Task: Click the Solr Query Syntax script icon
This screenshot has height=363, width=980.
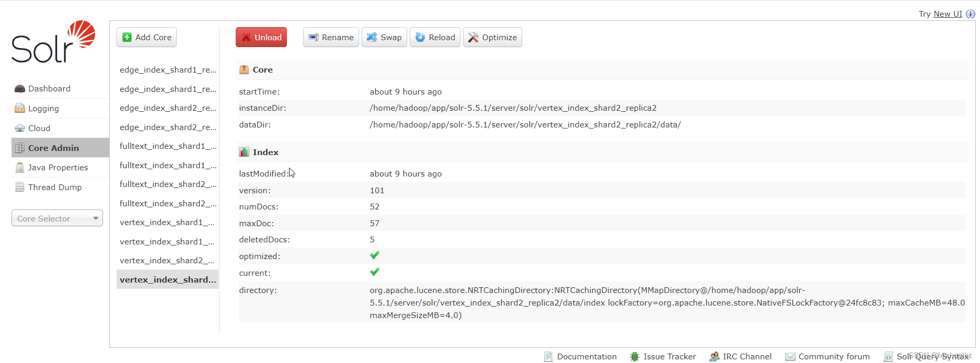Action: (888, 357)
